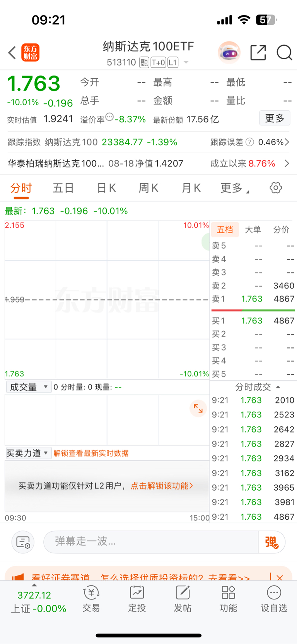Open the 买卖力道 indicator dropdown
297x644 pixels.
click(x=29, y=453)
